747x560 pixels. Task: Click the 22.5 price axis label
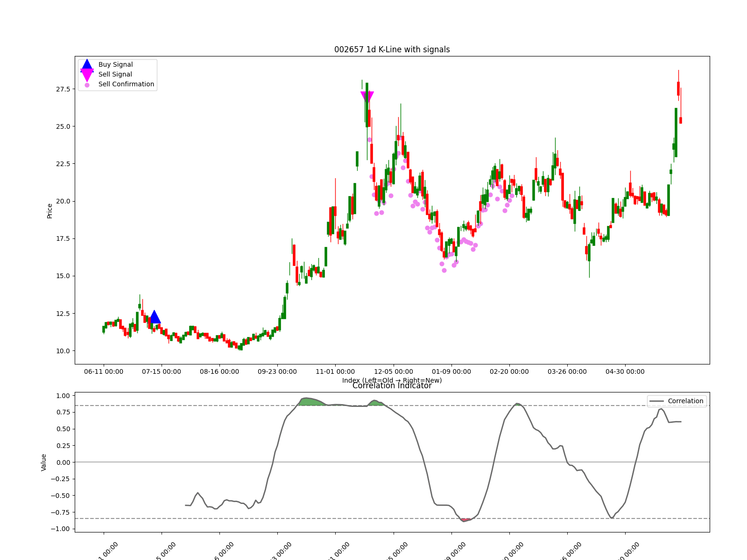(63, 164)
